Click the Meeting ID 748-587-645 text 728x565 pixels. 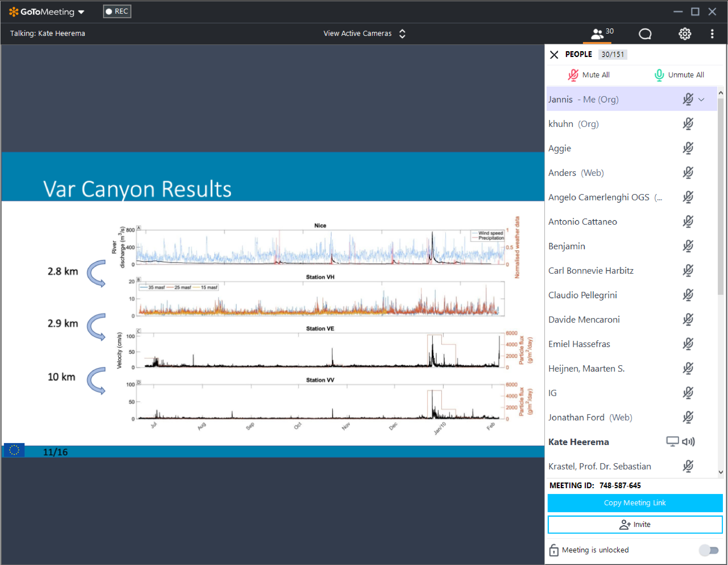(x=595, y=485)
